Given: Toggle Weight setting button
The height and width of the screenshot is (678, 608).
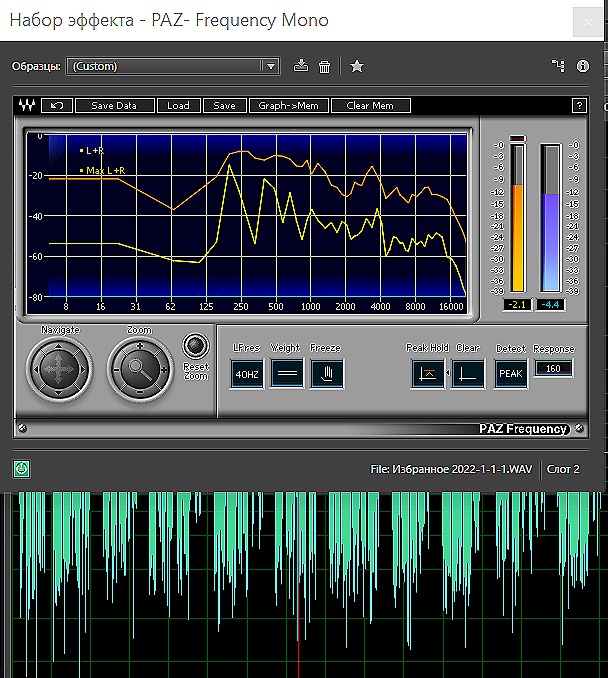Looking at the screenshot, I should [x=287, y=374].
